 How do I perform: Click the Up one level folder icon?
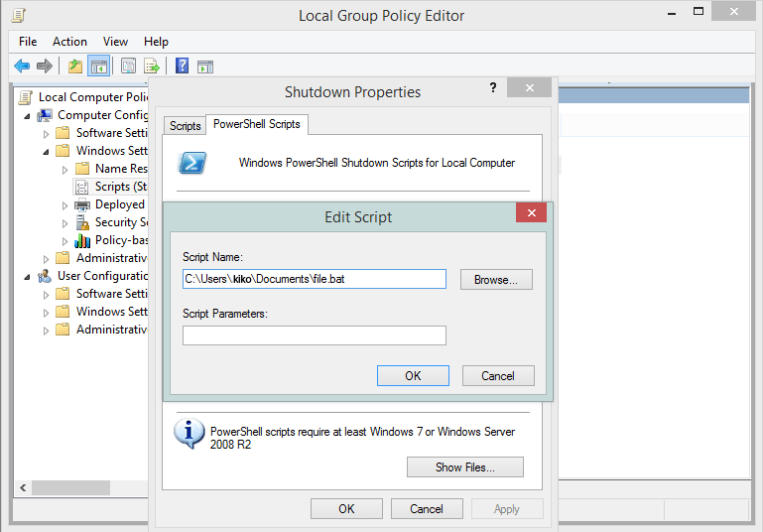(x=75, y=66)
